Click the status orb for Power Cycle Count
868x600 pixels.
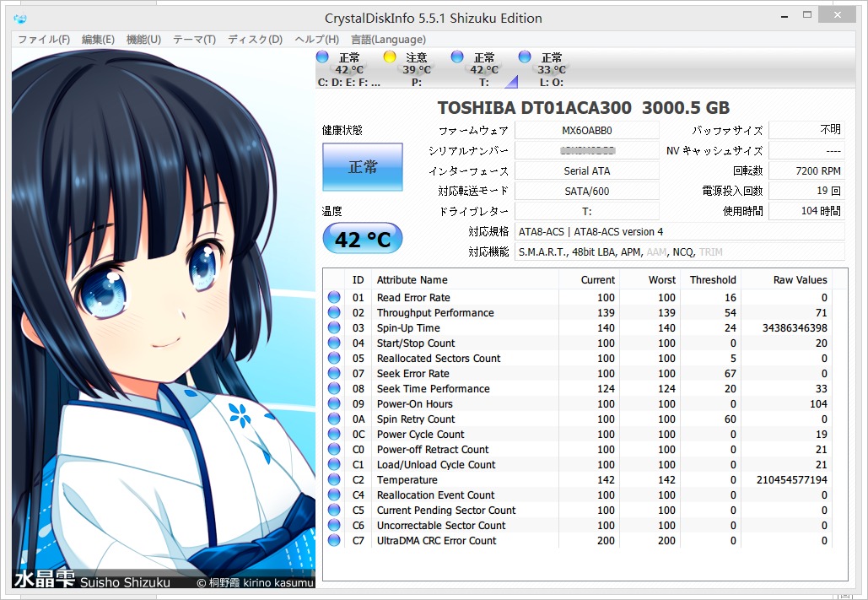334,435
